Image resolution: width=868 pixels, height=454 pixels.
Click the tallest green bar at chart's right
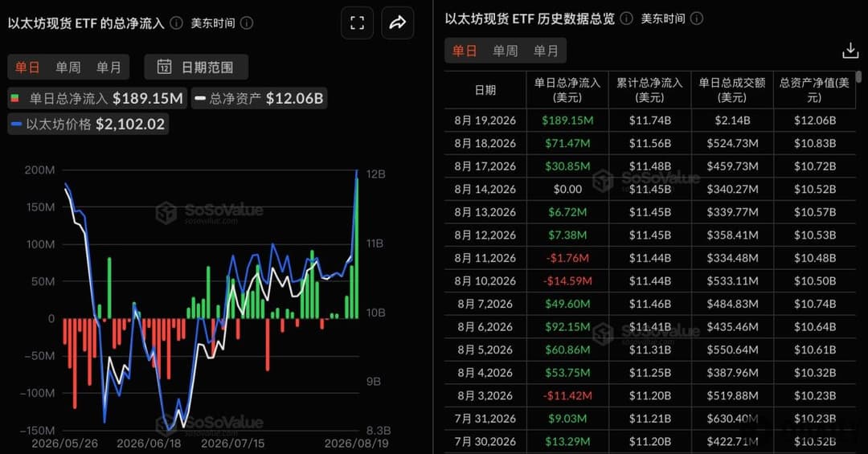pyautogui.click(x=357, y=248)
